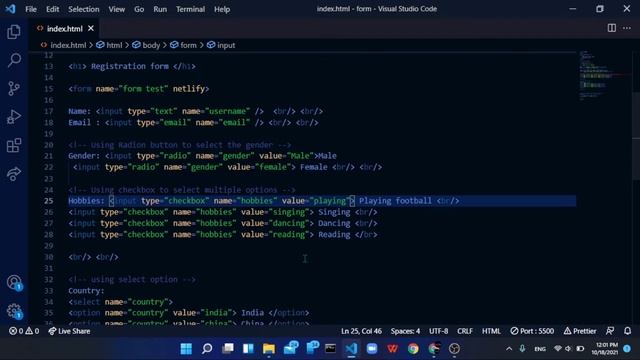Open Zoom from the taskbar

coord(372,349)
